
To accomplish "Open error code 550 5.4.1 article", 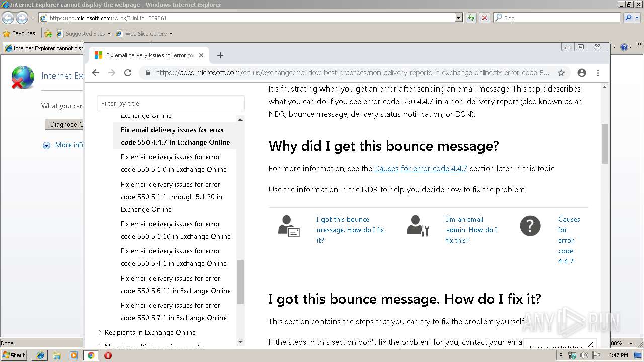I will (x=174, y=257).
